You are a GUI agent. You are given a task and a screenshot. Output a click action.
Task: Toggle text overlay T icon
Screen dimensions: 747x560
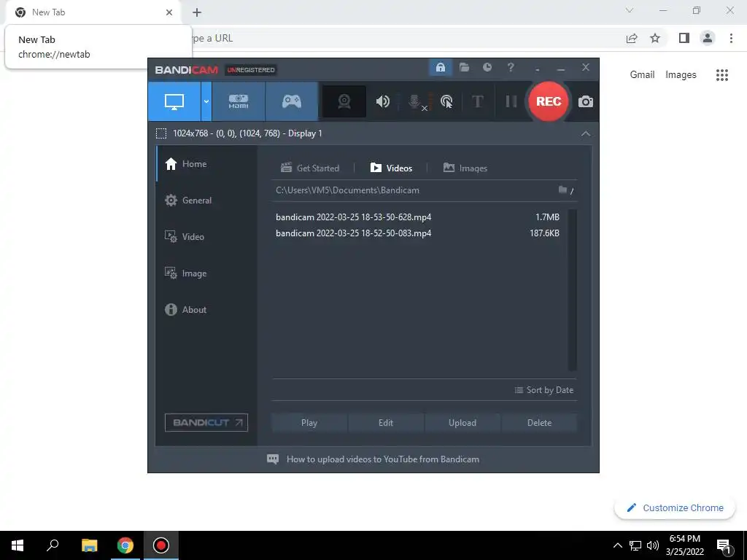(x=477, y=101)
